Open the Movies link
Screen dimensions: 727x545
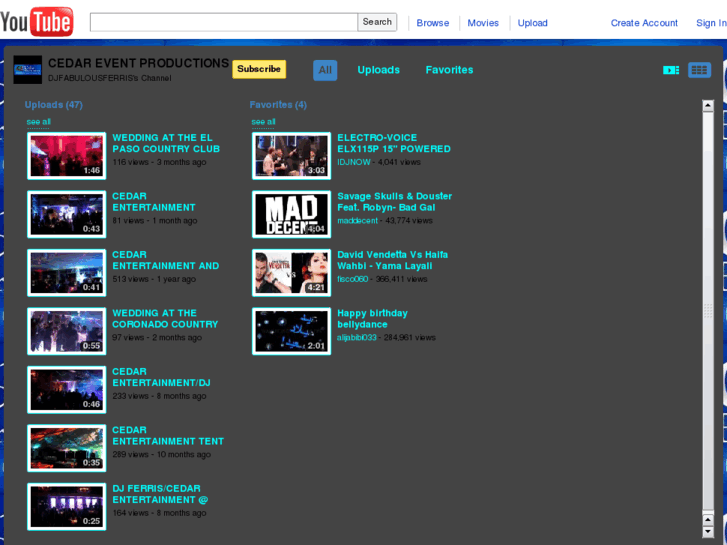tap(483, 23)
